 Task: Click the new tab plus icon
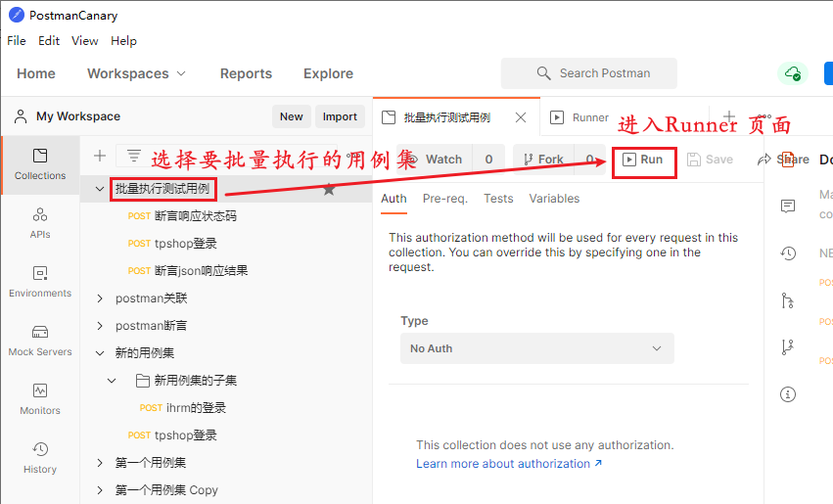[x=729, y=116]
